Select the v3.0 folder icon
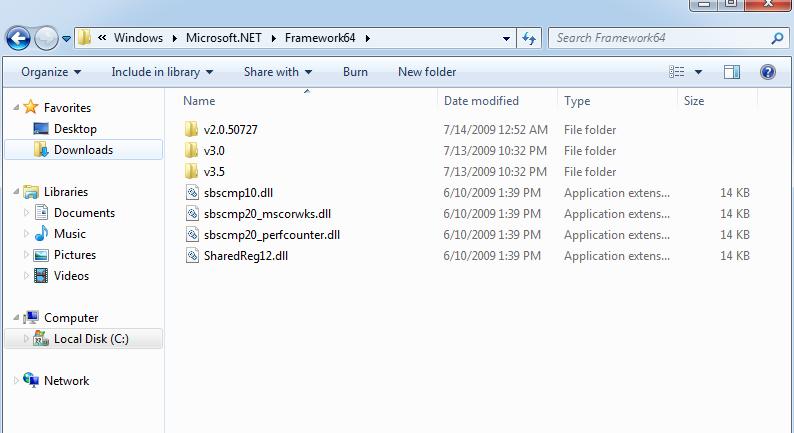The width and height of the screenshot is (794, 433). pyautogui.click(x=191, y=150)
